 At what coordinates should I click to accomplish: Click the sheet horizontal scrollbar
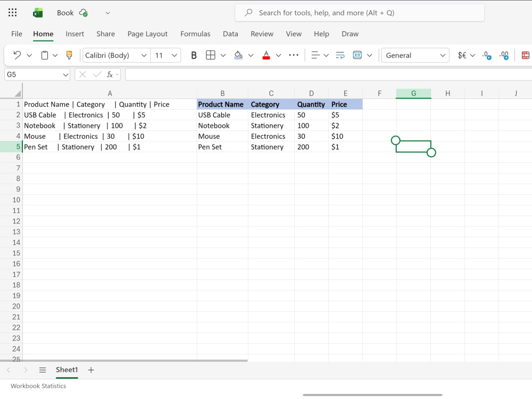click(124, 361)
